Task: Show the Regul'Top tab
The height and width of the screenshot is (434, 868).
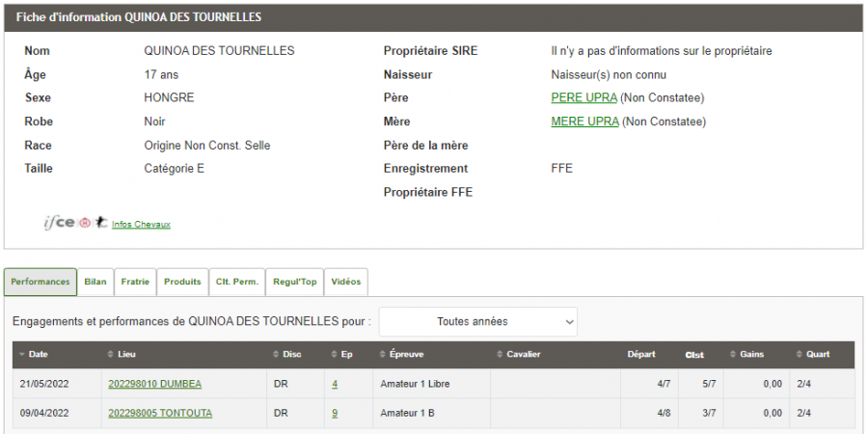Action: (x=295, y=282)
